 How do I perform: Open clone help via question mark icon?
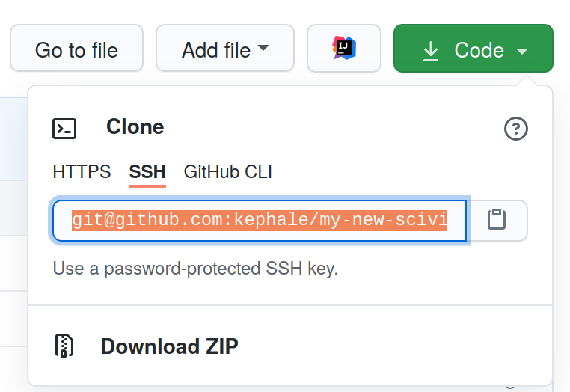click(x=516, y=129)
